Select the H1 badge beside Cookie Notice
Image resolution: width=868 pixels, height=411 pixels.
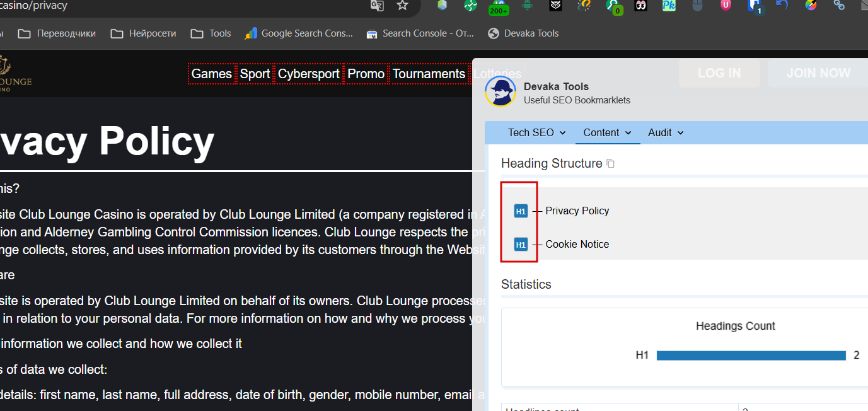click(x=521, y=245)
